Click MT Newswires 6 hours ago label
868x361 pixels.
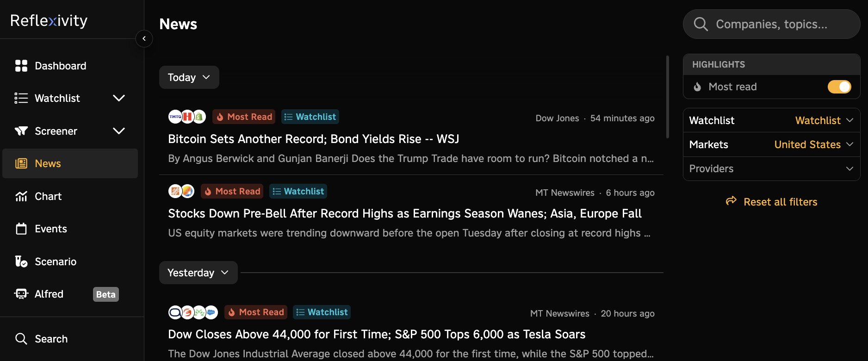click(595, 193)
